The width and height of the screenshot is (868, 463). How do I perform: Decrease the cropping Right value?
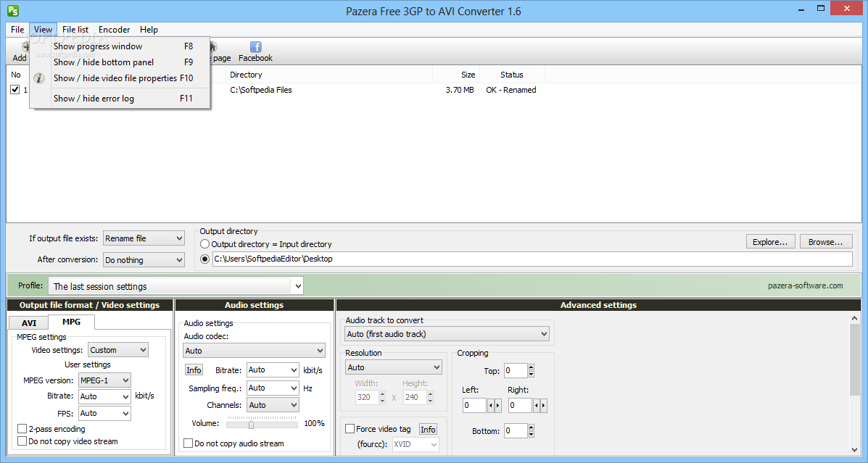coord(536,406)
